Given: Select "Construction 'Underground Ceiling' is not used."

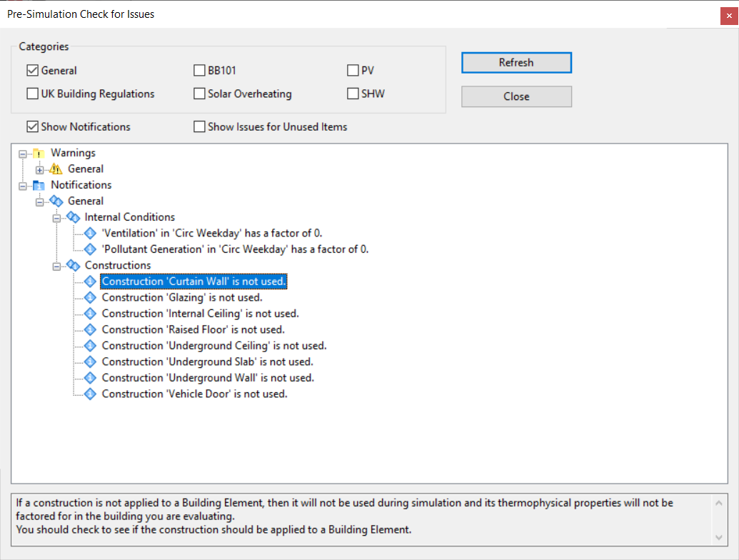Looking at the screenshot, I should [214, 346].
